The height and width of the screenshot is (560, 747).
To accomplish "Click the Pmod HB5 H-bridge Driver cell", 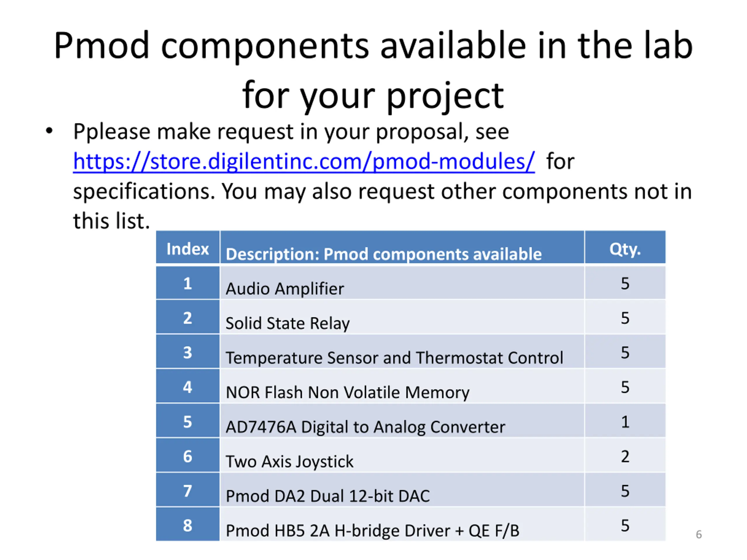I will click(402, 524).
